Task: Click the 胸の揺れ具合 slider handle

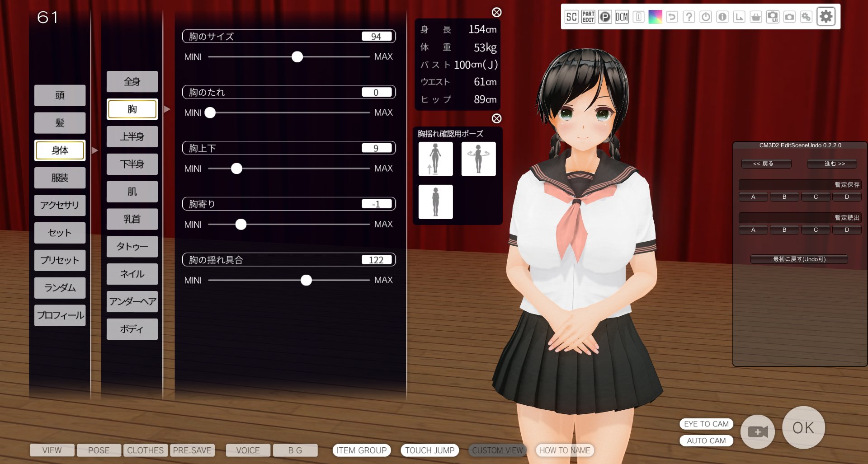Action: 306,280
